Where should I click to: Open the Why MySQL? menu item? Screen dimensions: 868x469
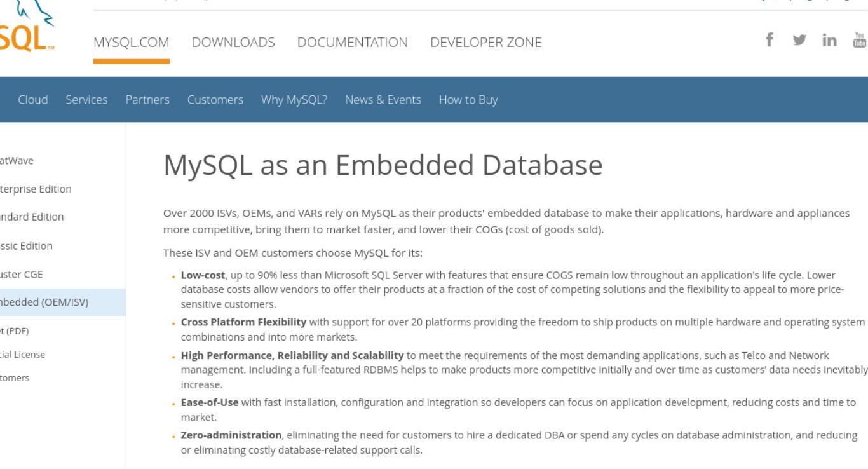[294, 100]
